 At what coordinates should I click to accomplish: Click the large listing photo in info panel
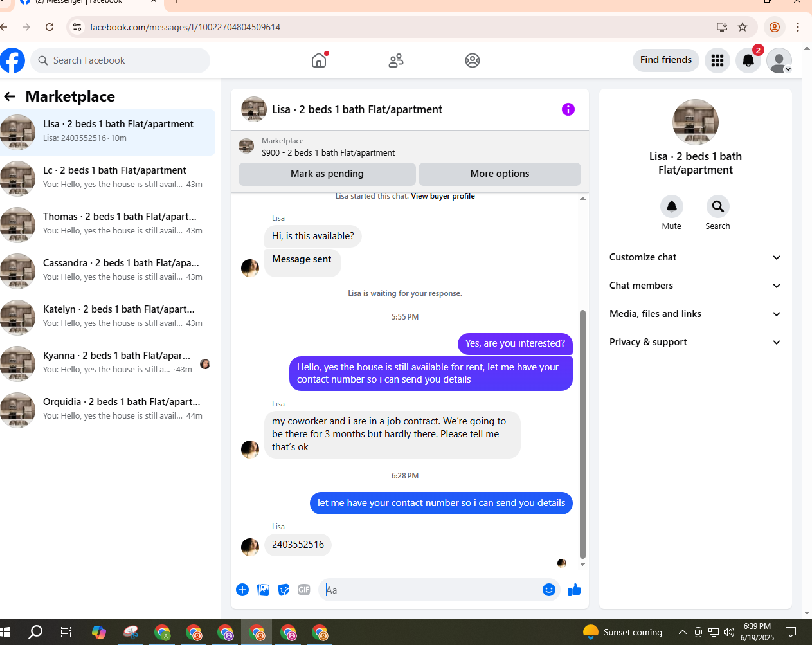tap(696, 122)
